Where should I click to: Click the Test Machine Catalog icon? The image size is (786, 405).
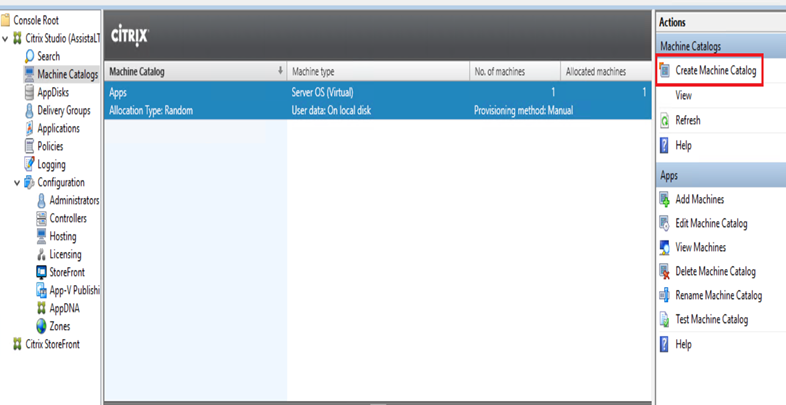click(665, 320)
